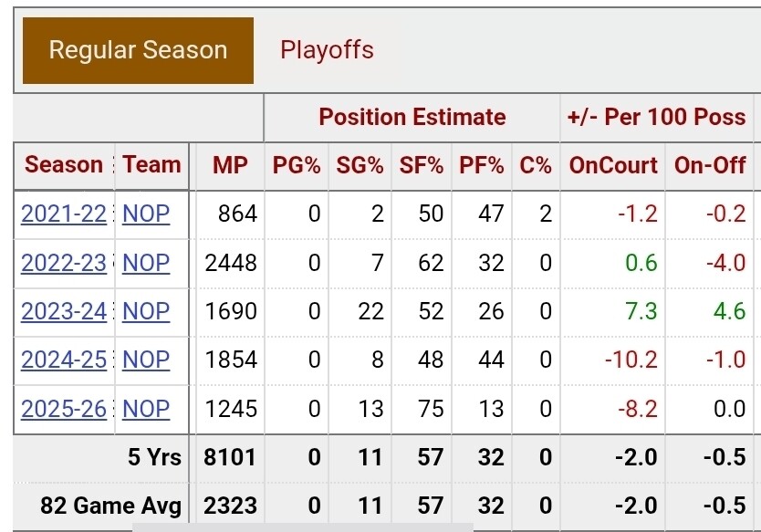Sort by the MP column header
Viewport: 761px width, 532px height.
[230, 165]
